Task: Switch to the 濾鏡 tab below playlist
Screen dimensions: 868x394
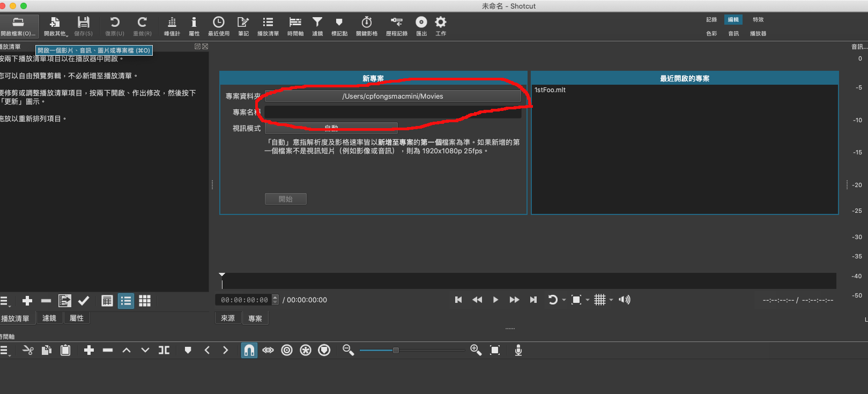Action: tap(49, 318)
